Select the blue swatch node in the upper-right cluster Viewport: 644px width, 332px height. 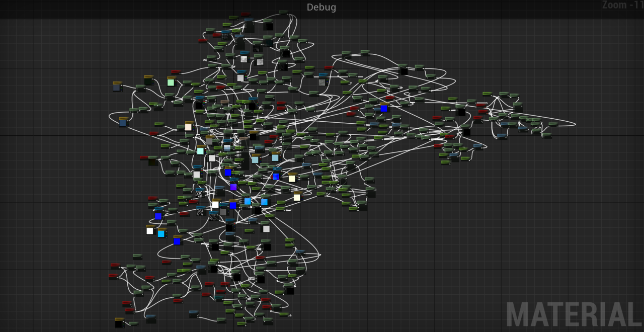pos(384,107)
